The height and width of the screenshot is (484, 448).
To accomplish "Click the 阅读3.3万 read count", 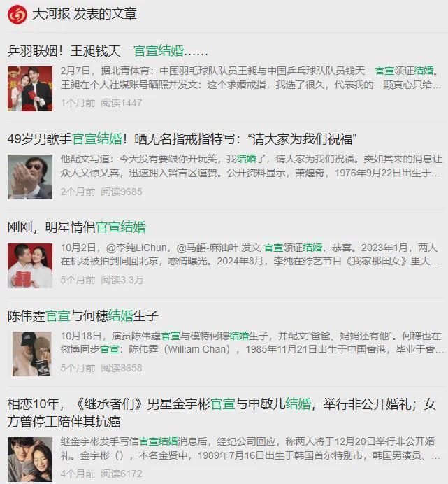I will point(122,280).
